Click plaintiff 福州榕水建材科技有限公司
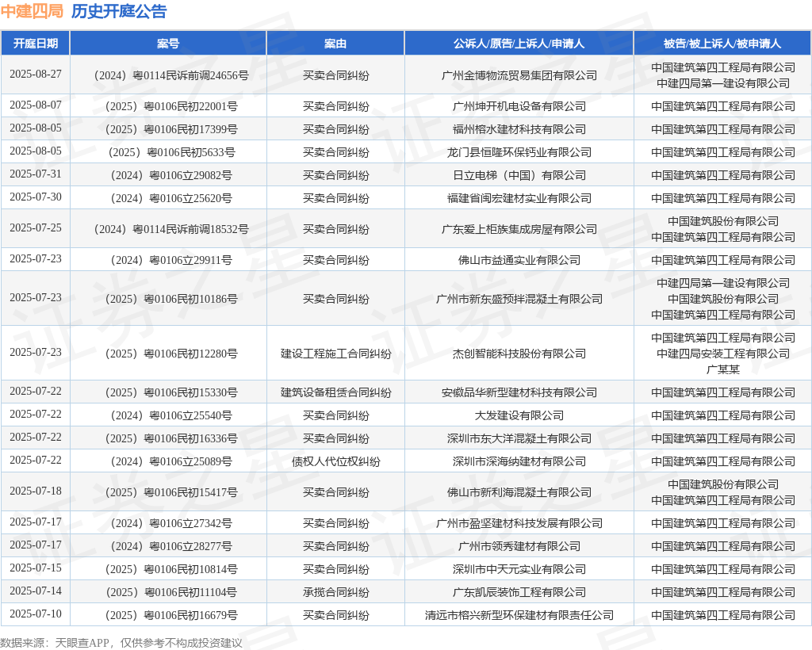 point(519,129)
